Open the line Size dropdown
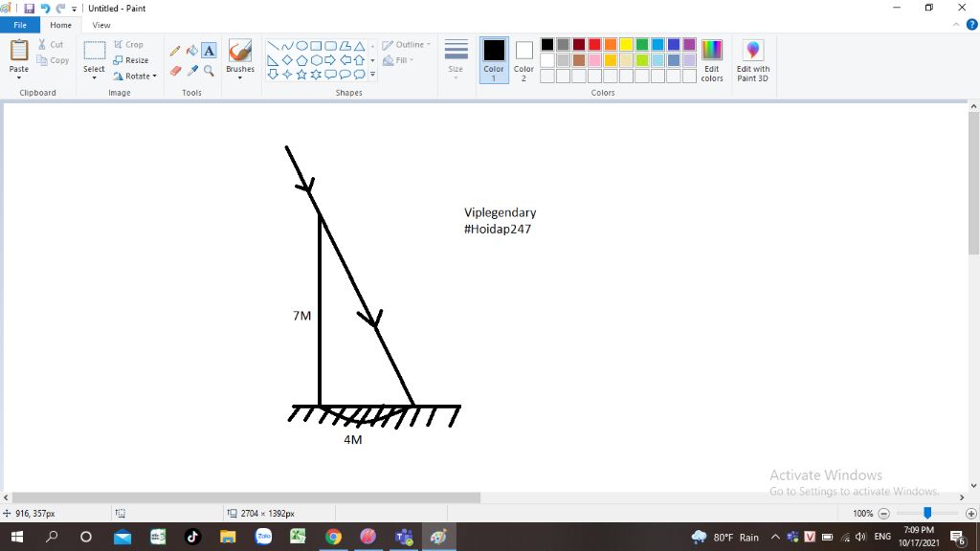This screenshot has height=551, width=980. (456, 60)
